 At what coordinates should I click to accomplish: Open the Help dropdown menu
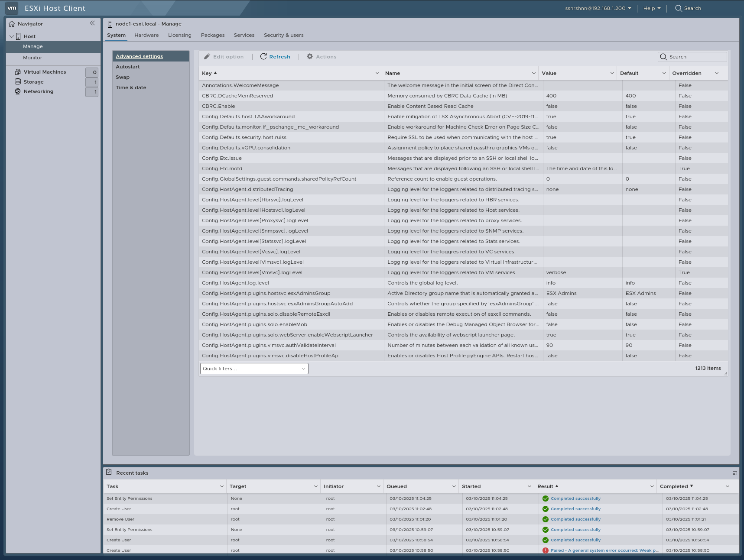click(x=651, y=8)
